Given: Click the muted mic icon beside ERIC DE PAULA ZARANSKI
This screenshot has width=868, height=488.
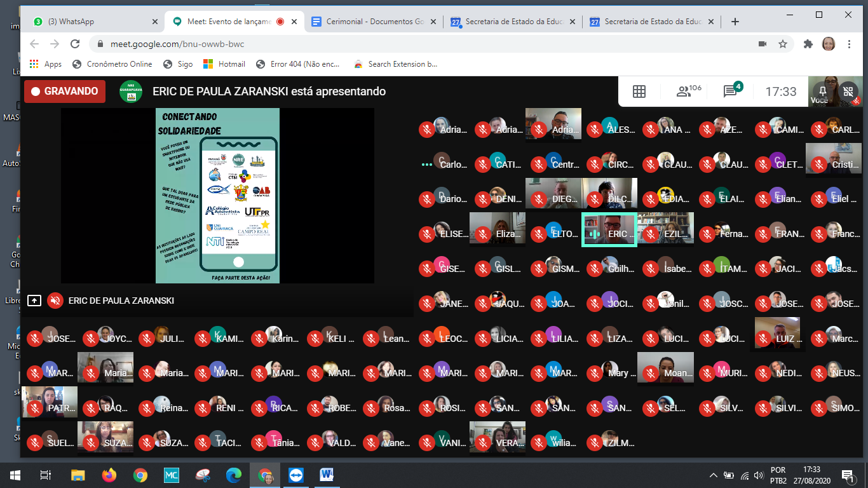Looking at the screenshot, I should coord(56,301).
